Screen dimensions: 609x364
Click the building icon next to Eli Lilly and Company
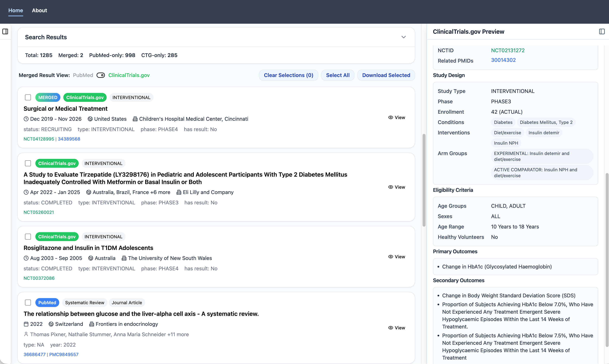click(179, 192)
